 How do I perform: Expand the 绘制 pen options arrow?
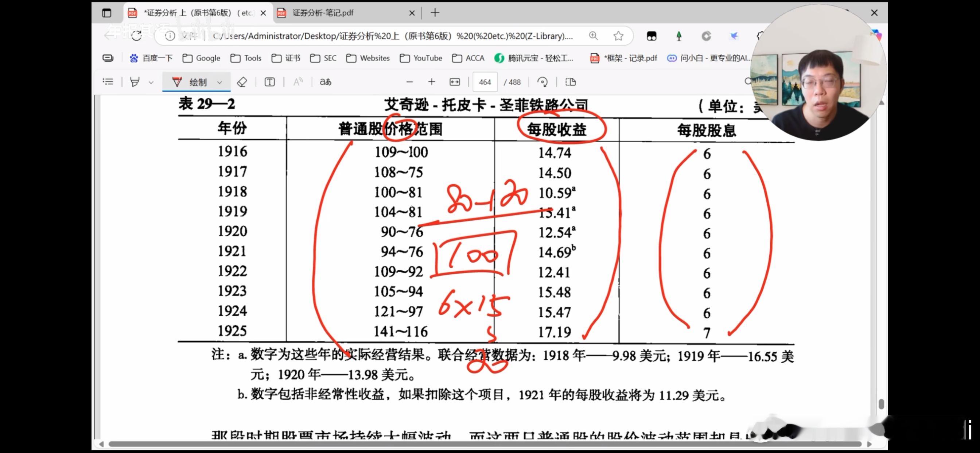click(x=219, y=82)
